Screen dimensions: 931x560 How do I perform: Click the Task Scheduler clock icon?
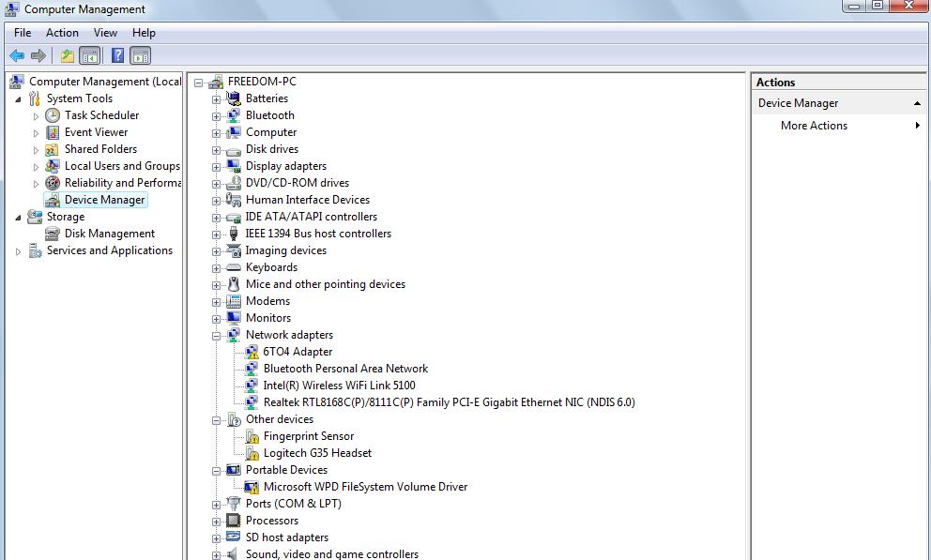[x=53, y=115]
